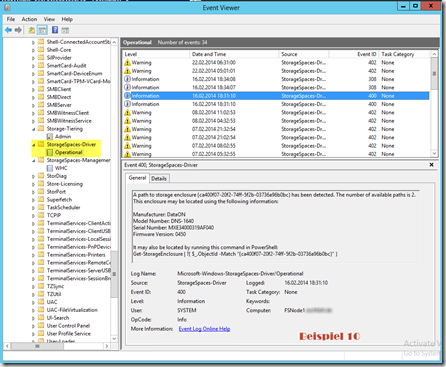Viewport: 446px width, 367px height.
Task: Collapse the StorageSpaces-Management tree node
Action: pos(34,161)
